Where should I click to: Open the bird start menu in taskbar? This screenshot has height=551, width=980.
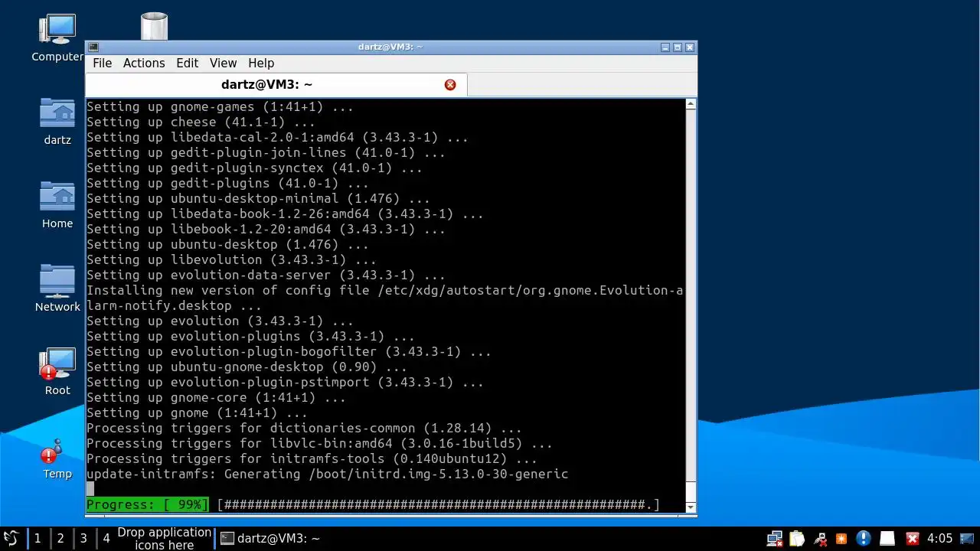click(x=11, y=538)
